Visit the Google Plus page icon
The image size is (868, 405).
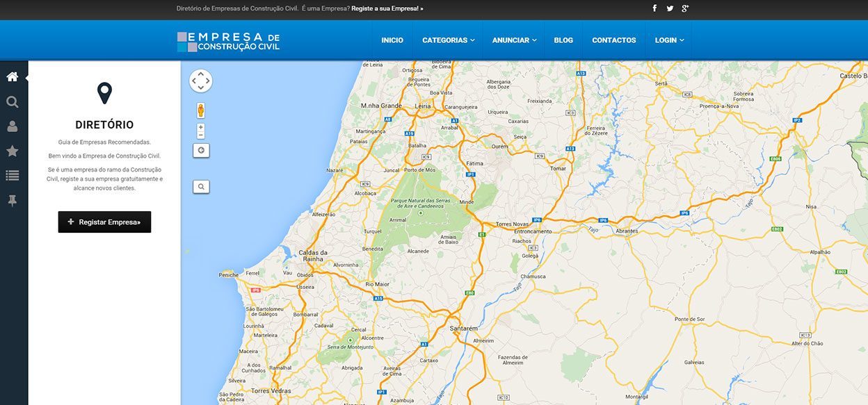coord(685,8)
